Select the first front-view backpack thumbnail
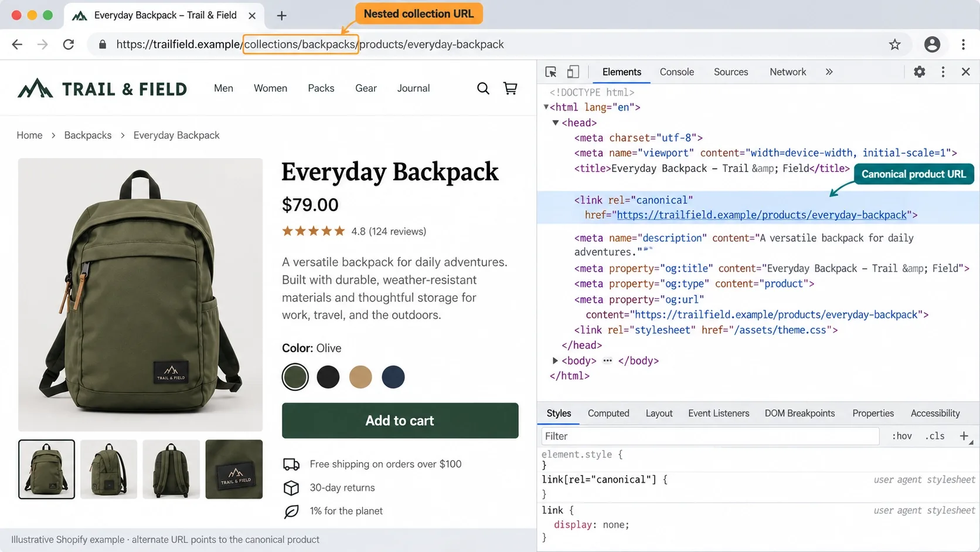Screen dimensions: 980x552 [x=46, y=469]
